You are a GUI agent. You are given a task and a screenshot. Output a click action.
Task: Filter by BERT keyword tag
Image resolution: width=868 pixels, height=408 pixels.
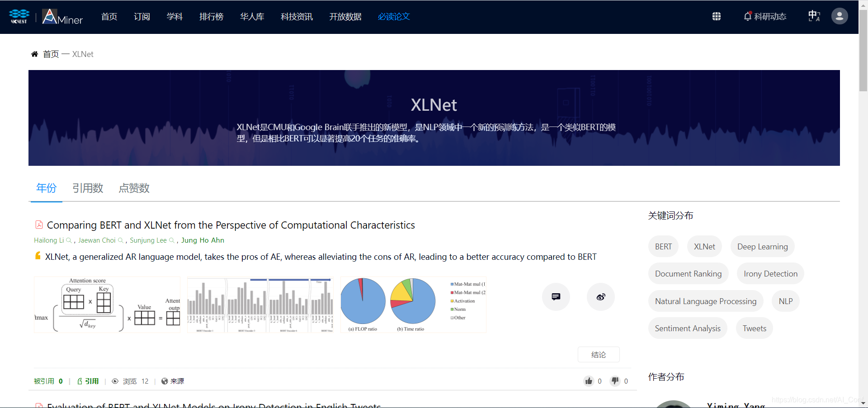(x=663, y=247)
